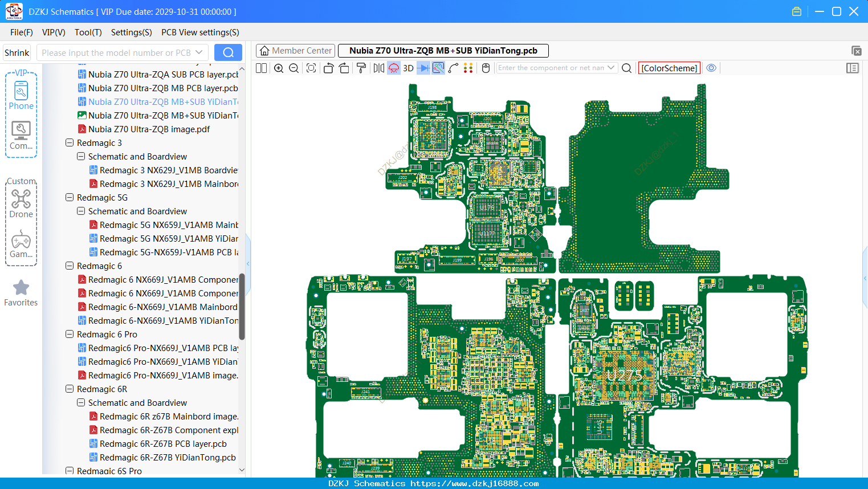The image size is (868, 489).
Task: Click the file tree vertical scrollbar thumb
Action: tap(242, 307)
